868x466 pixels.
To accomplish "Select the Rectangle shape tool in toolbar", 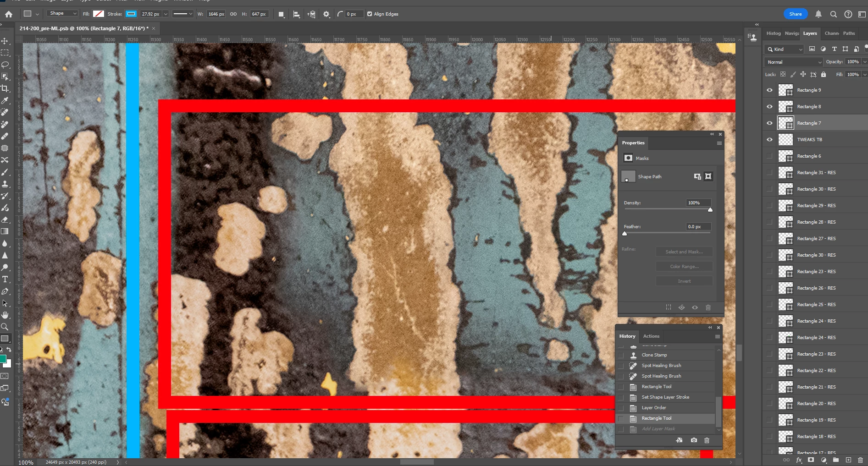I will pos(5,339).
